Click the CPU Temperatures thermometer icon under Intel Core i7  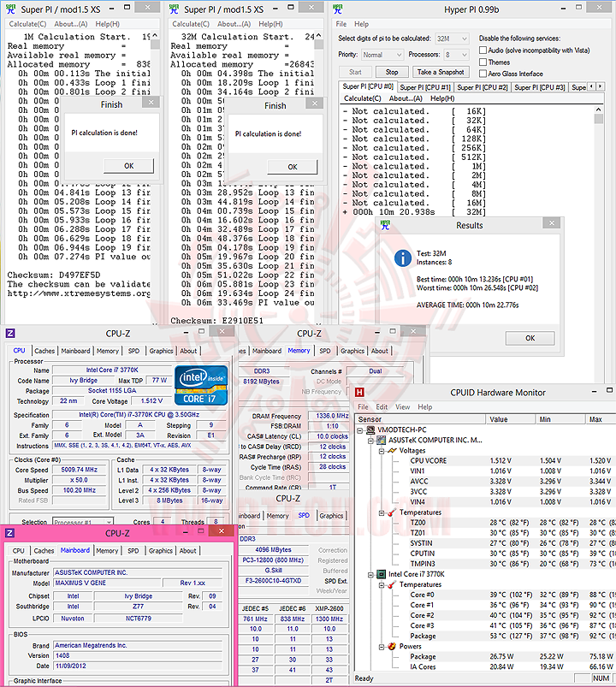(392, 584)
